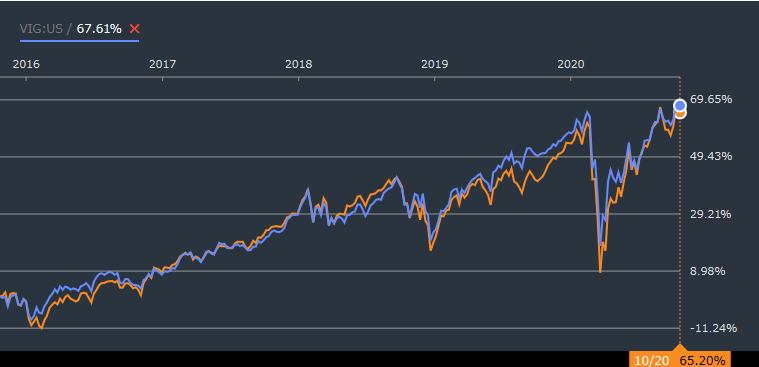Jump to 2020 on the time axis

(571, 64)
